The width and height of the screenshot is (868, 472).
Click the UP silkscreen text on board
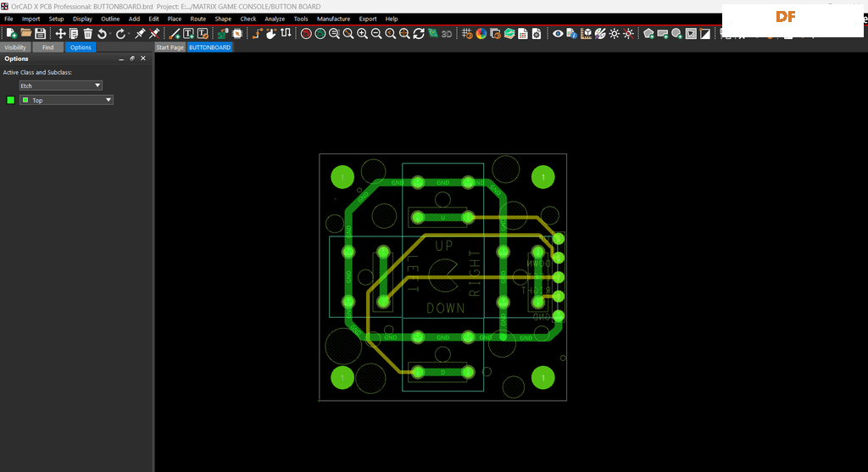coord(444,245)
